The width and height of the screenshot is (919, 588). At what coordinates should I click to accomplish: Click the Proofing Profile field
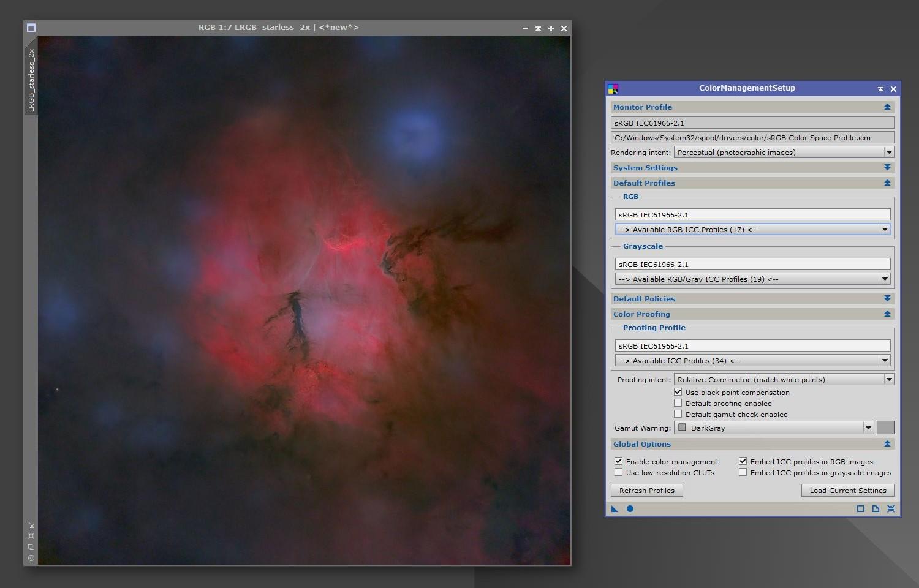tap(752, 345)
